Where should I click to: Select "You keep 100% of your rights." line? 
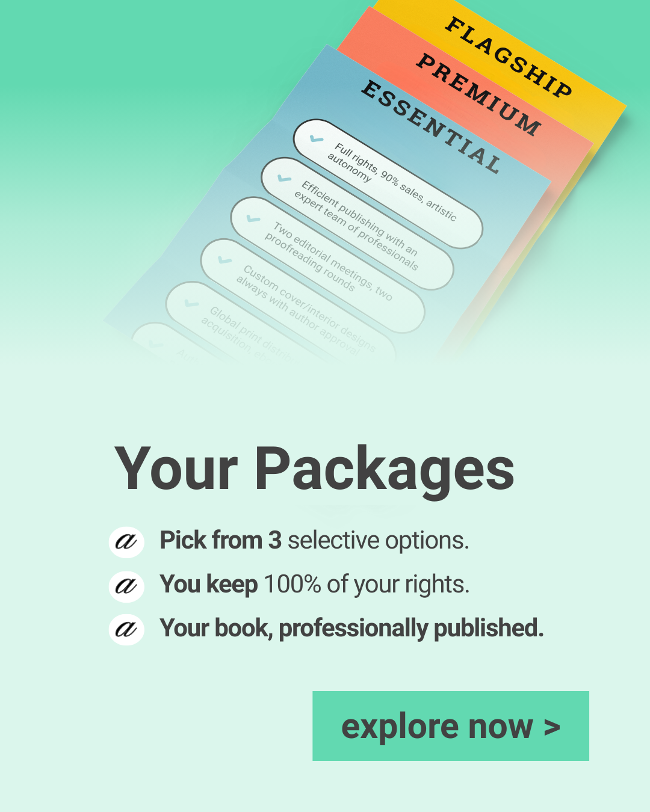coord(314,585)
